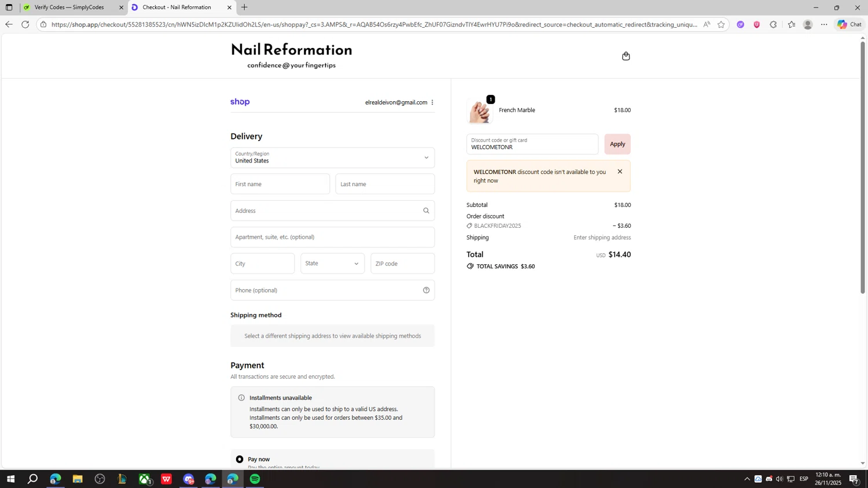Launch Spotify from the taskbar

click(x=255, y=479)
